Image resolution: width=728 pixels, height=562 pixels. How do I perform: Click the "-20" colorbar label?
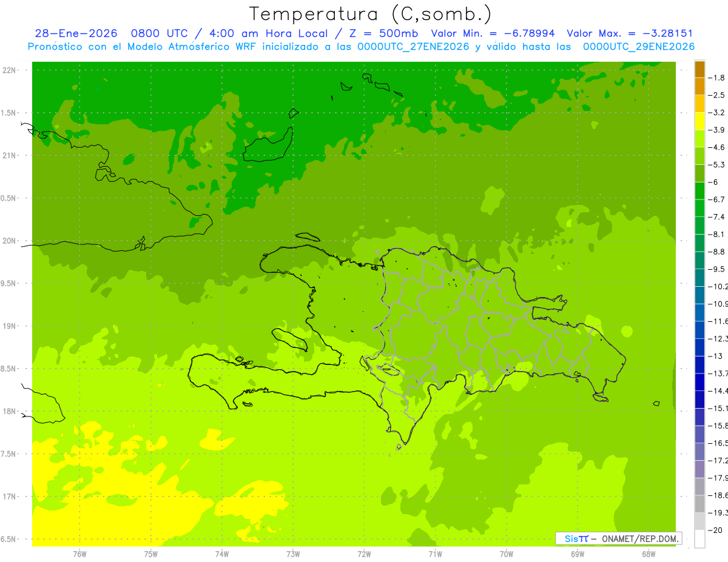tap(715, 530)
